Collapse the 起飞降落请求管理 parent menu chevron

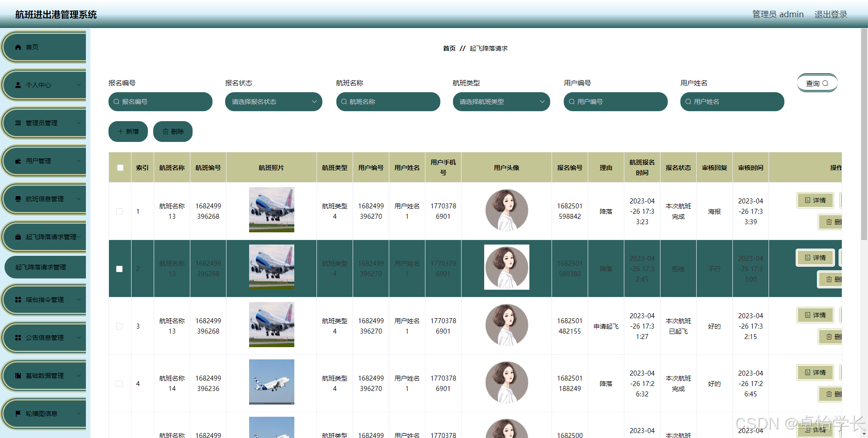[79, 237]
